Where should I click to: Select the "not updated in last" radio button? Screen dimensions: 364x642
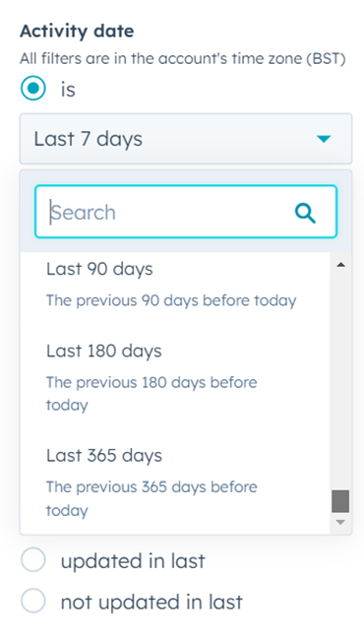point(33,601)
